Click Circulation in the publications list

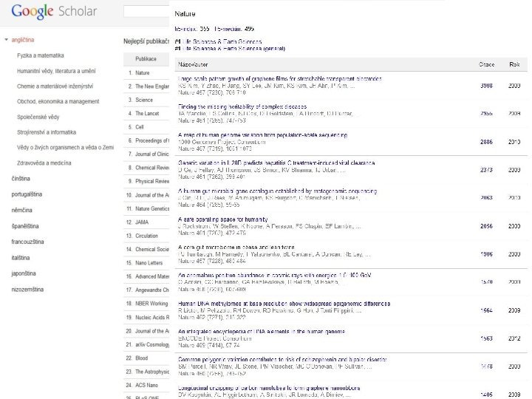(x=146, y=236)
